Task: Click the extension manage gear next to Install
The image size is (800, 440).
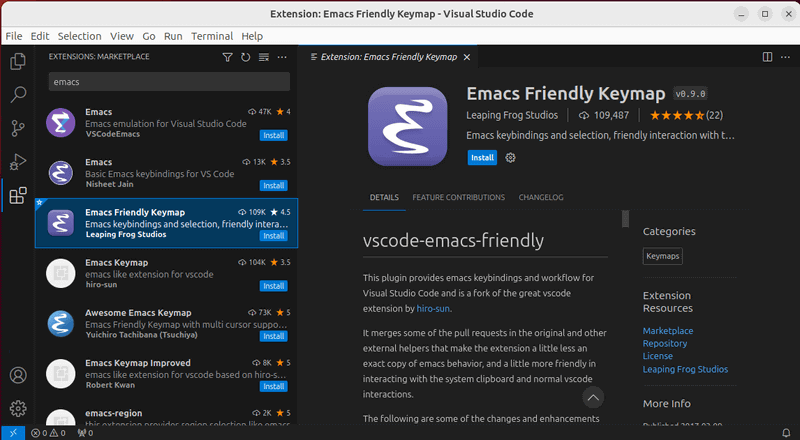Action: (x=510, y=158)
